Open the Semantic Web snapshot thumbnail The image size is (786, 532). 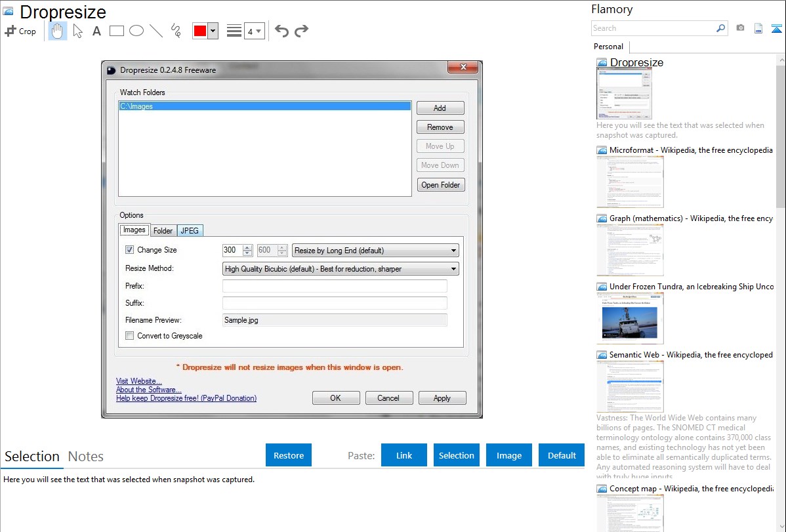click(630, 386)
